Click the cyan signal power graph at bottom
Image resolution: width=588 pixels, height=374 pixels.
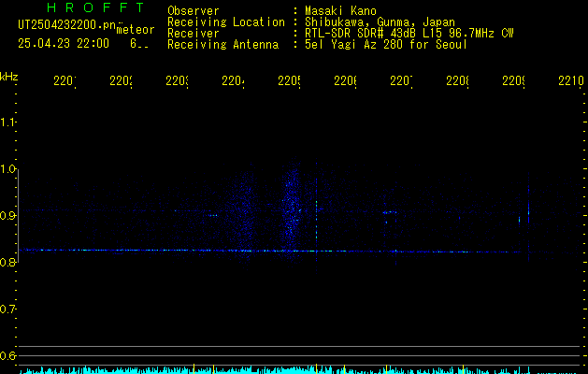pyautogui.click(x=300, y=370)
